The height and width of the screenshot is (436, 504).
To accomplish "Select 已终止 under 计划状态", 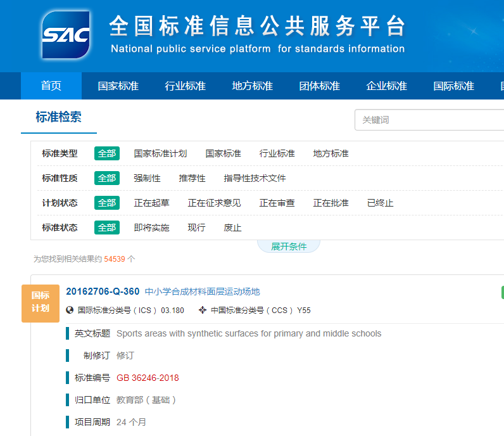I will [380, 203].
